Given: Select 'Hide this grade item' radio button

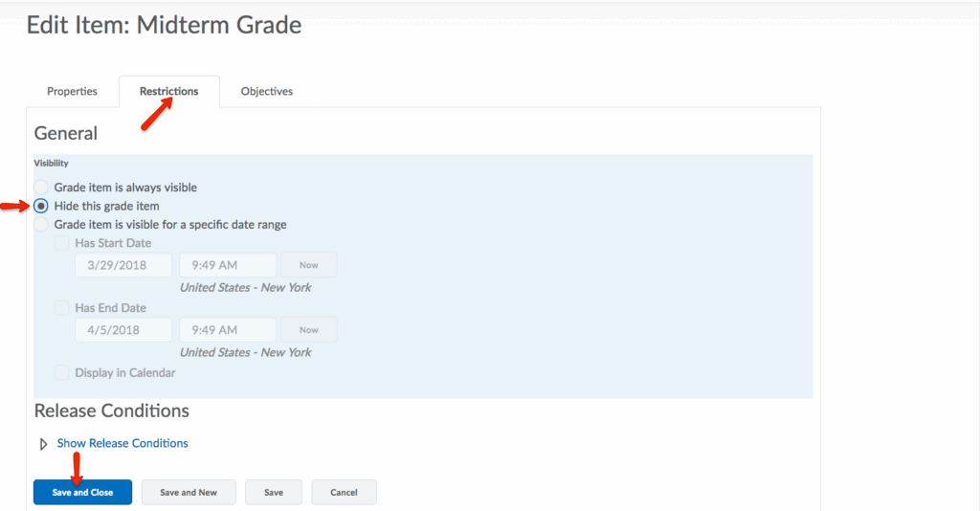Looking at the screenshot, I should 41,206.
